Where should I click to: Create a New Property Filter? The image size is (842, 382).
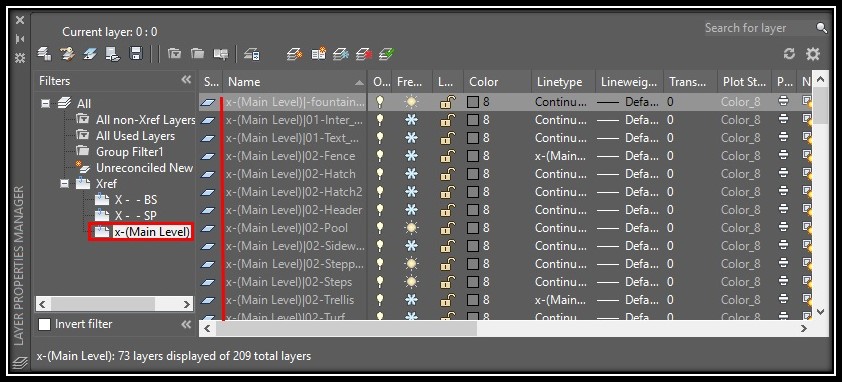(174, 53)
